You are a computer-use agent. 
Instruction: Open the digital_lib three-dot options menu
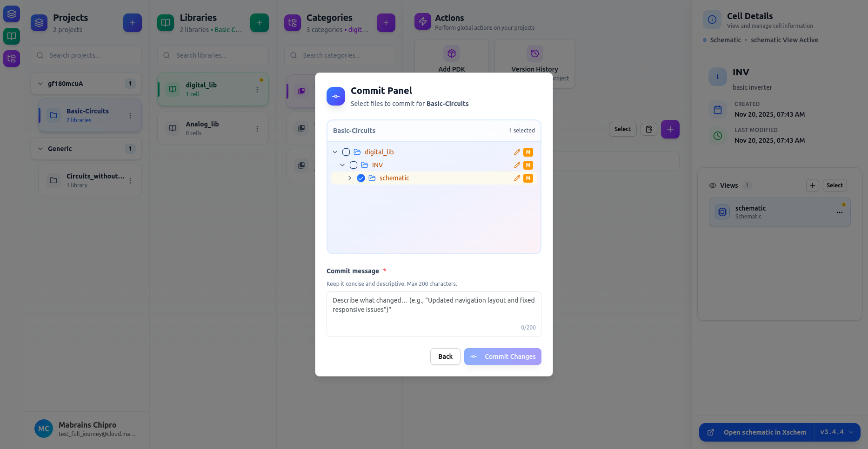coord(257,89)
